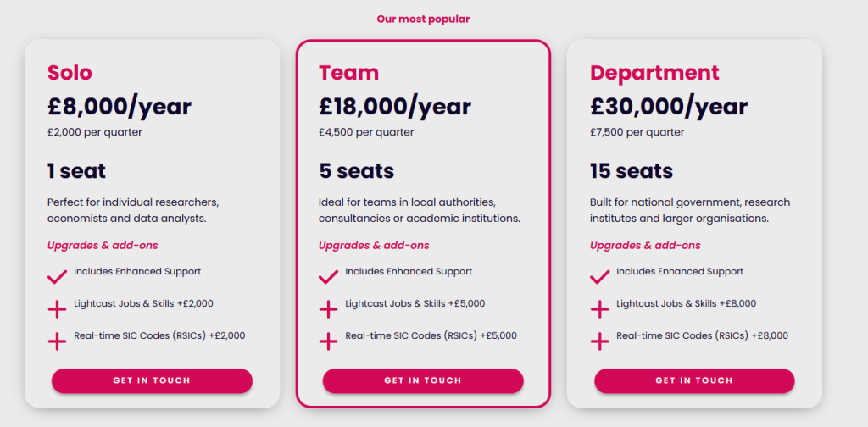868x427 pixels.
Task: Click the plus icon beside Lightcast +£5,000
Action: [328, 309]
